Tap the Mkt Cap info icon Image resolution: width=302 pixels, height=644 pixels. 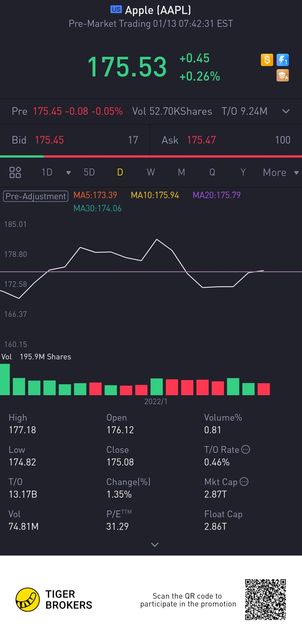click(x=244, y=482)
